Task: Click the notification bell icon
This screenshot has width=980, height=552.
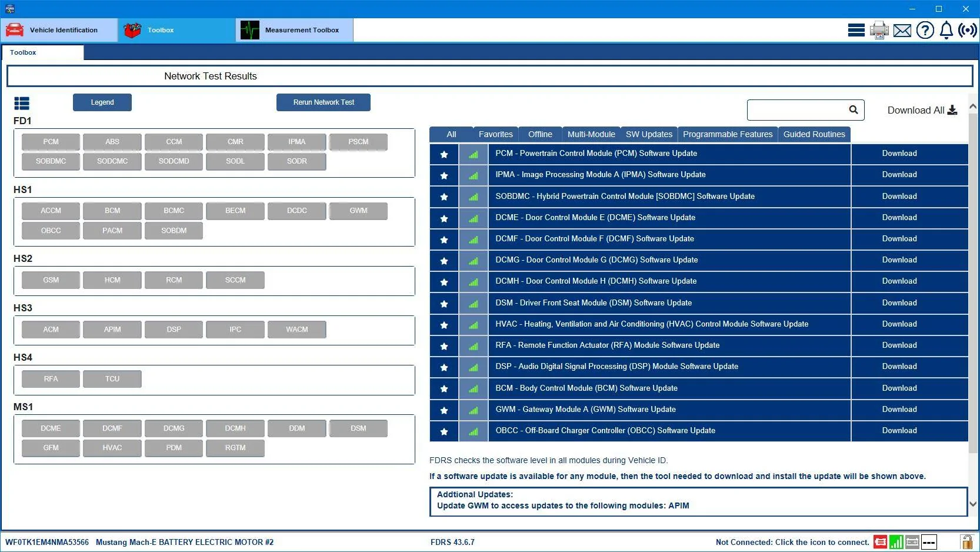Action: coord(946,30)
